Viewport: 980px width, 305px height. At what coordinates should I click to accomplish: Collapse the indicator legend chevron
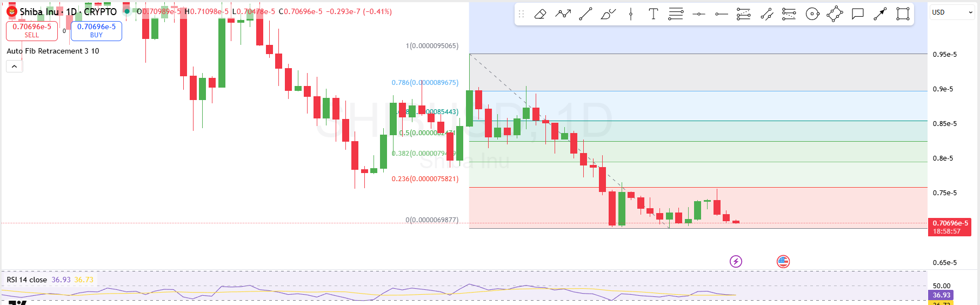click(x=14, y=67)
